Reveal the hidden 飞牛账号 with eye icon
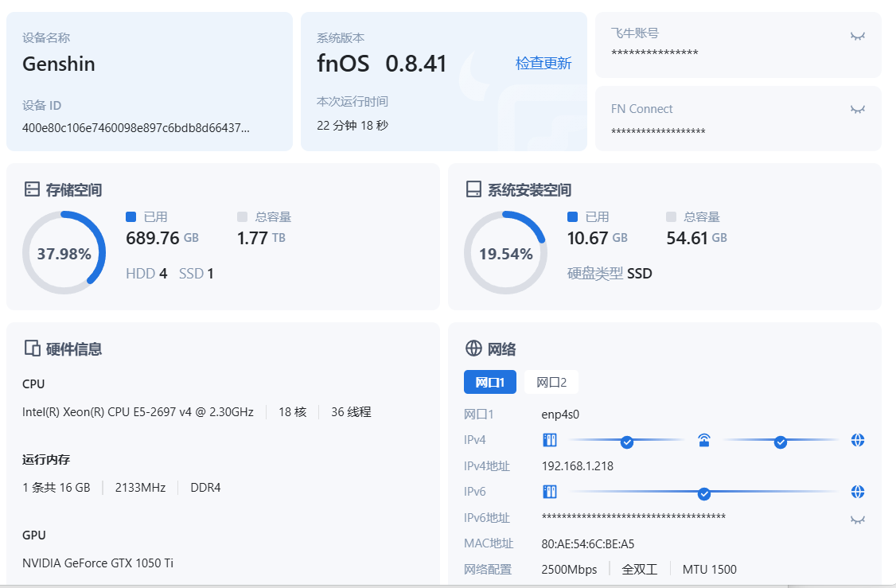The width and height of the screenshot is (896, 588). [x=857, y=36]
